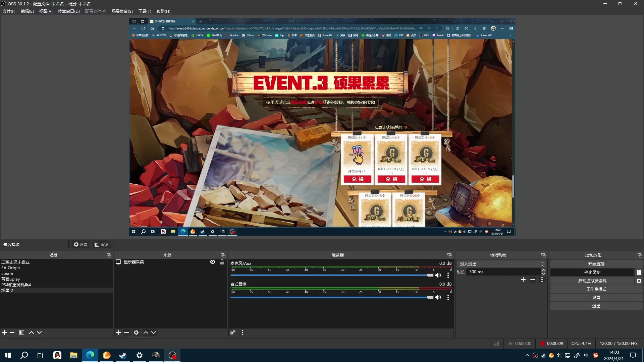
Task: Select scene PS4和重装机兵4
Action: 56,285
